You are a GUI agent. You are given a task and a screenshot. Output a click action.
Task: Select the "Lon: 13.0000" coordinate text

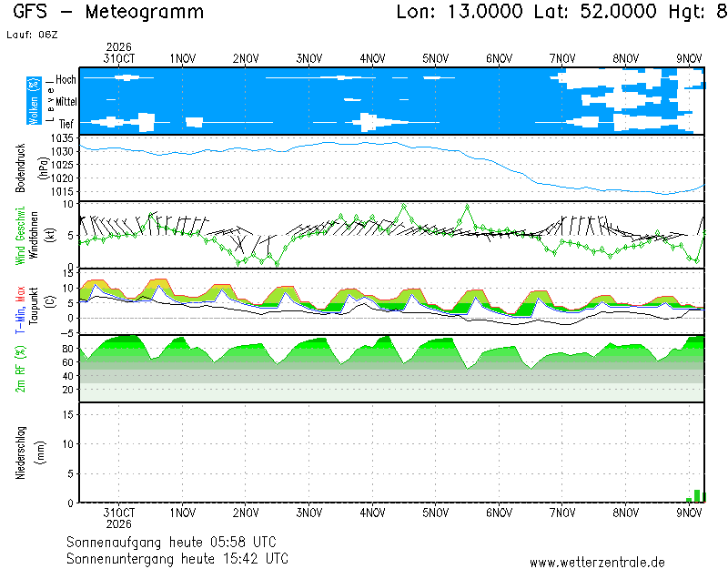(x=460, y=12)
